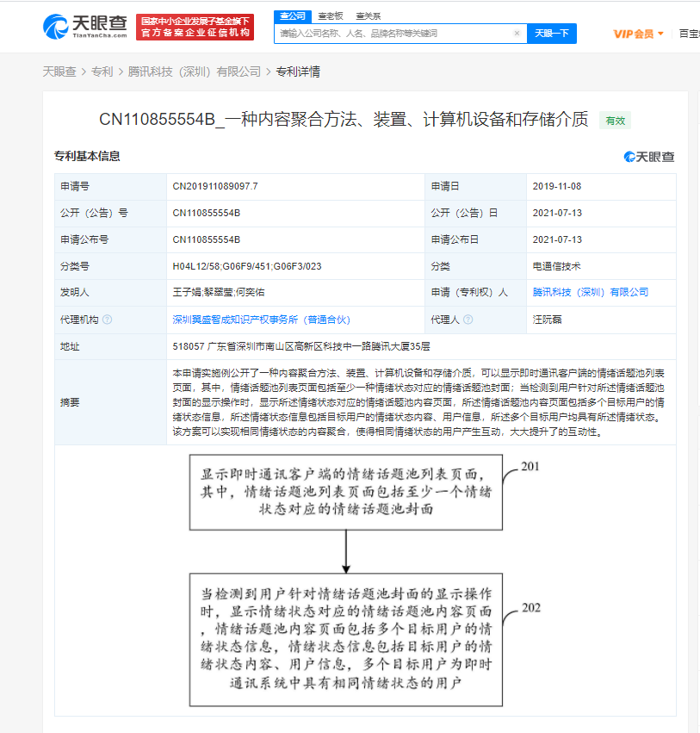This screenshot has height=733, width=700.
Task: Click flowchart step box labeled 202
Action: (346, 639)
